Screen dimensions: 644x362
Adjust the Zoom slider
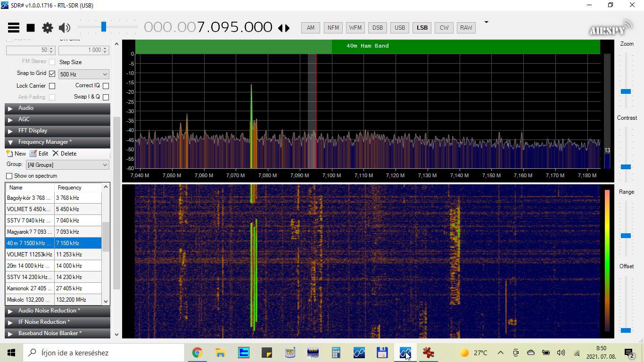click(626, 91)
